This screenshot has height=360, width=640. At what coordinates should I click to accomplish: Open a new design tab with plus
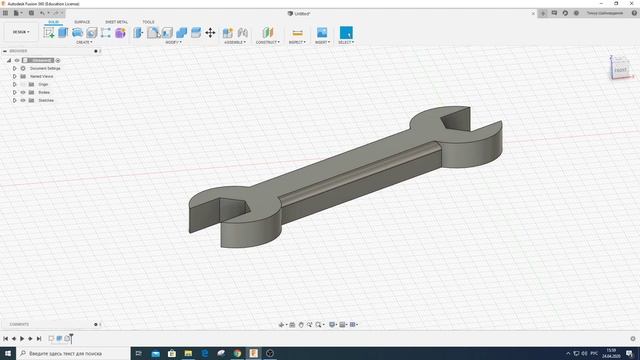pos(543,13)
